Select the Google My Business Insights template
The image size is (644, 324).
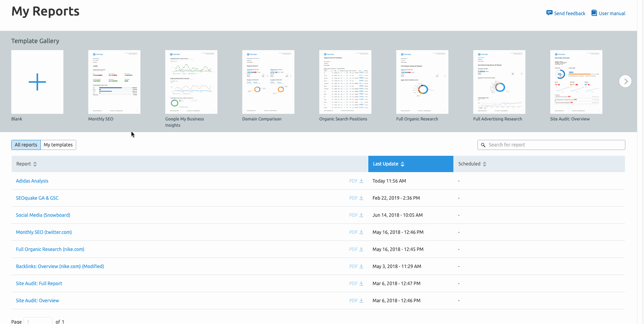point(191,82)
